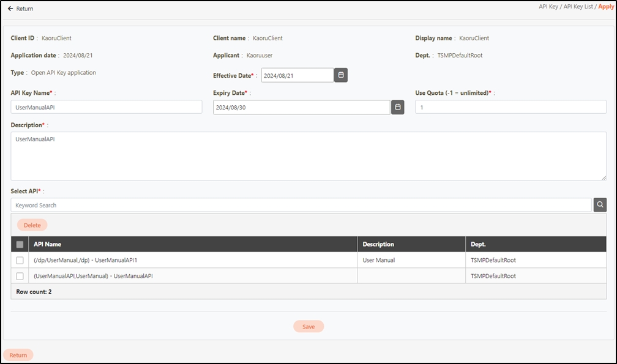Check the UserManualAPI1 row checkbox

tap(20, 260)
